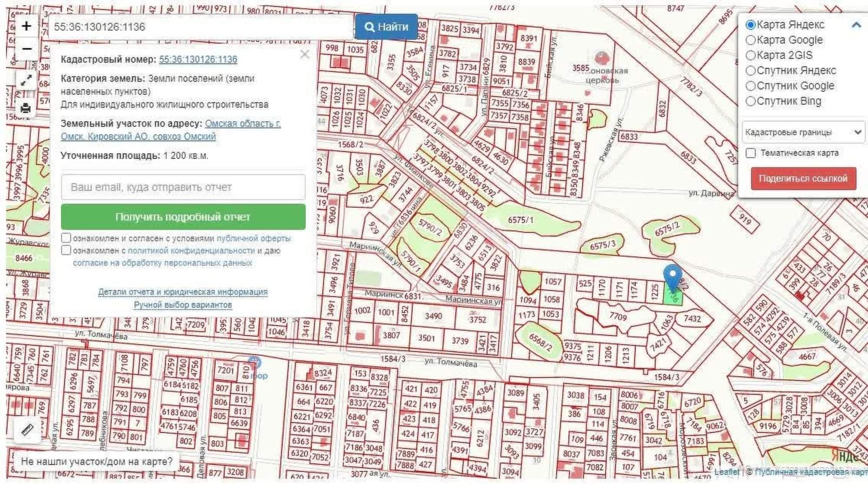This screenshot has height=484, width=868.
Task: Click Поделиться ссылкой button
Action: point(803,179)
